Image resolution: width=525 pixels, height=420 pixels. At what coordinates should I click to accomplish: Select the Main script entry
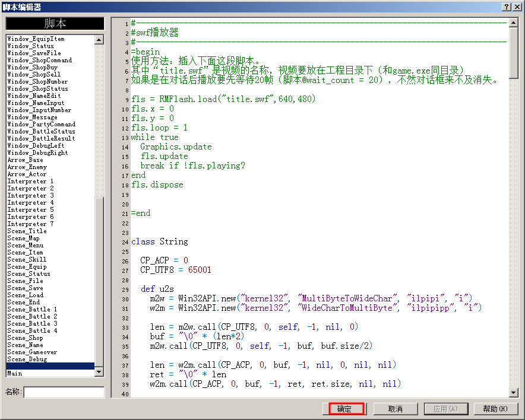pos(14,373)
